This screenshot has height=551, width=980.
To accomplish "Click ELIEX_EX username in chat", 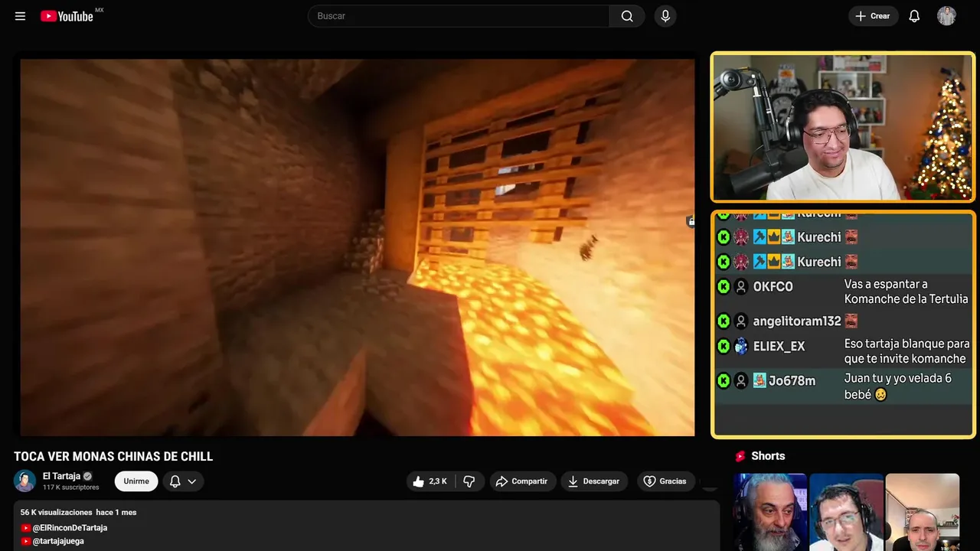I will coord(779,347).
